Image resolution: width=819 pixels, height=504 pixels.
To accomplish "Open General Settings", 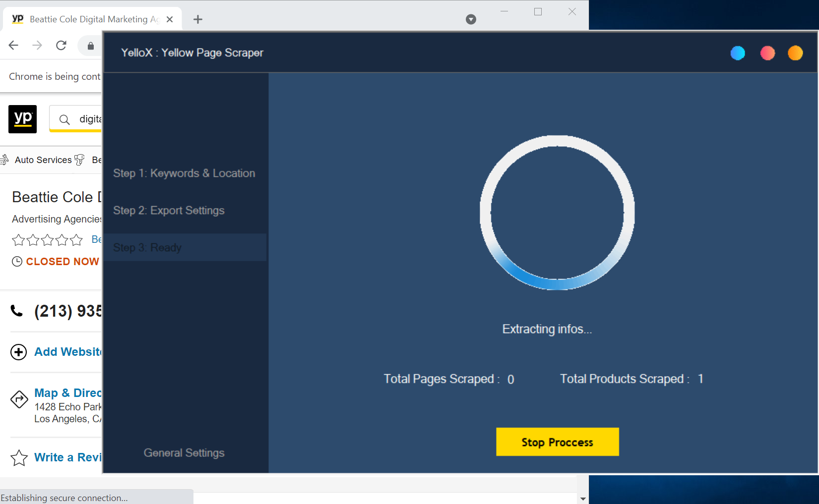I will tap(184, 453).
